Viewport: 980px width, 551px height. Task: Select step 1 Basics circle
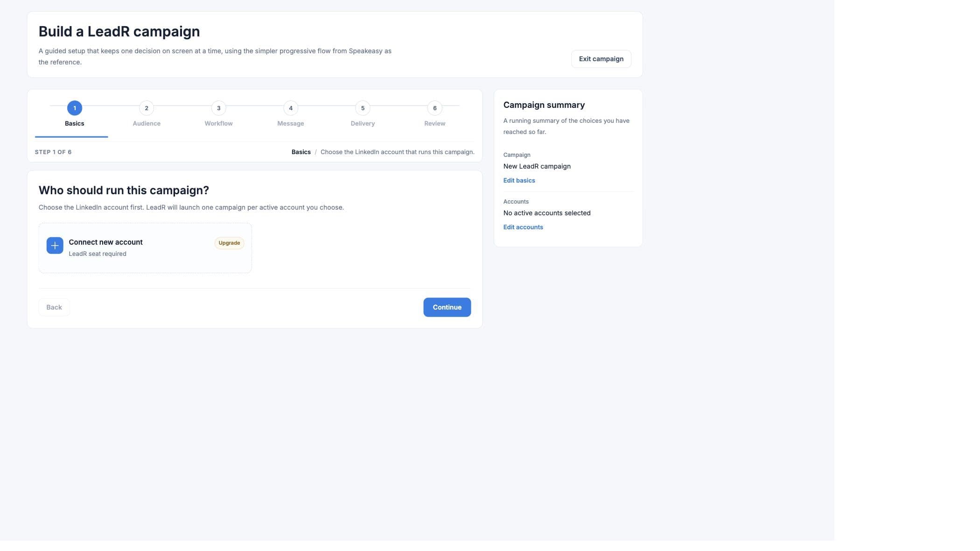(75, 108)
